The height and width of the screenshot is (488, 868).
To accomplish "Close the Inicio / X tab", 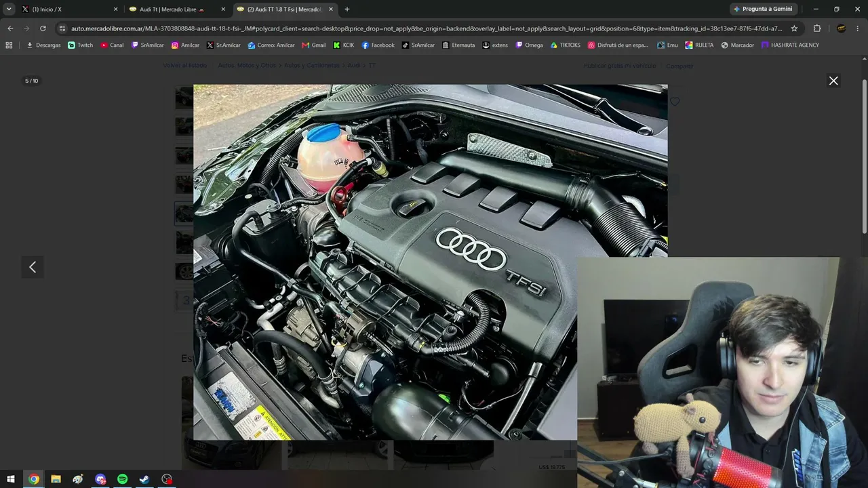I will click(x=115, y=9).
